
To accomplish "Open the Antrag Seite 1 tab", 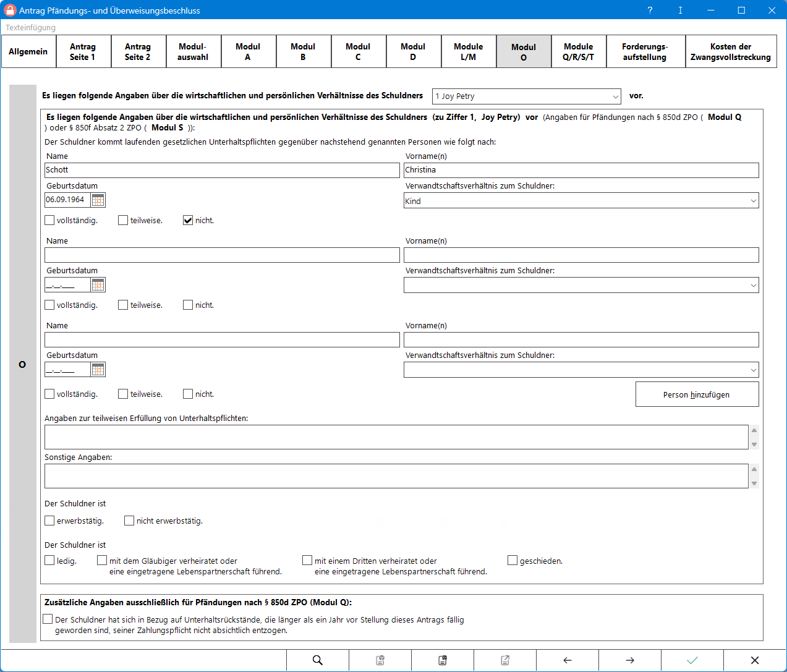I will [83, 51].
